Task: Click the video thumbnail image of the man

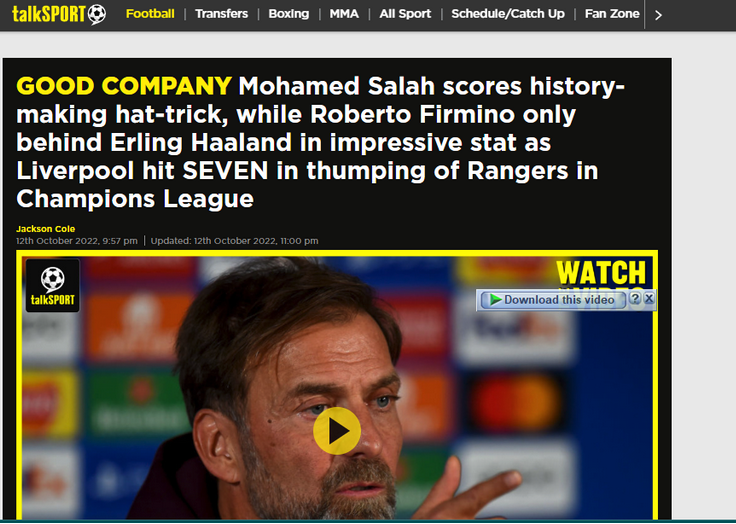Action: [x=337, y=385]
